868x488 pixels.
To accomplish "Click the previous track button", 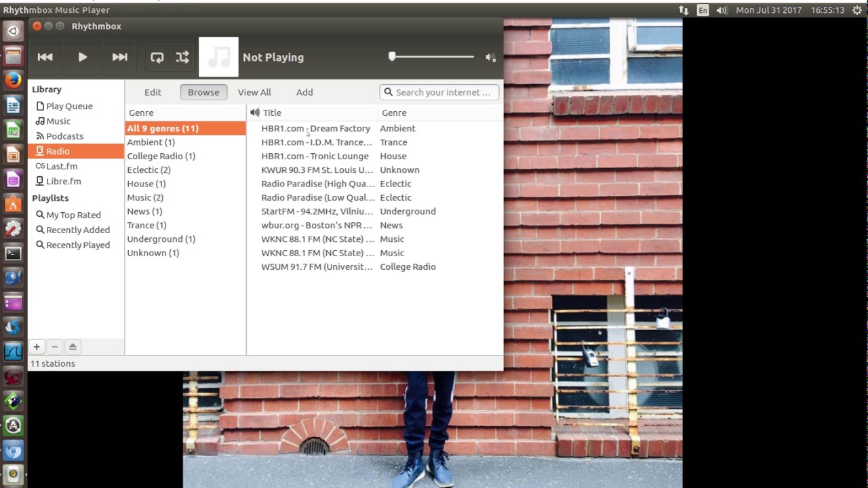I will [x=45, y=58].
